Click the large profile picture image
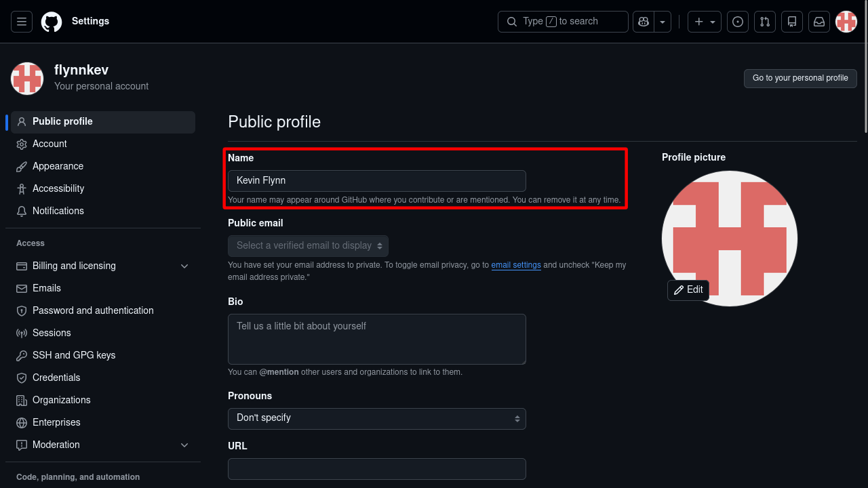The image size is (868, 488). (730, 239)
